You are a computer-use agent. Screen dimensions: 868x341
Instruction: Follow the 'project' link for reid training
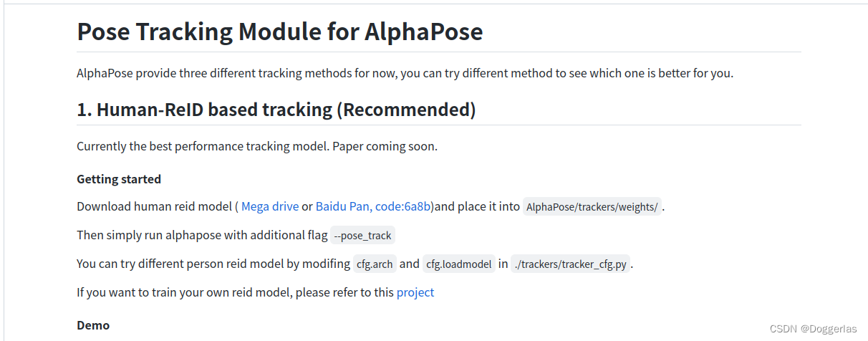pyautogui.click(x=415, y=292)
